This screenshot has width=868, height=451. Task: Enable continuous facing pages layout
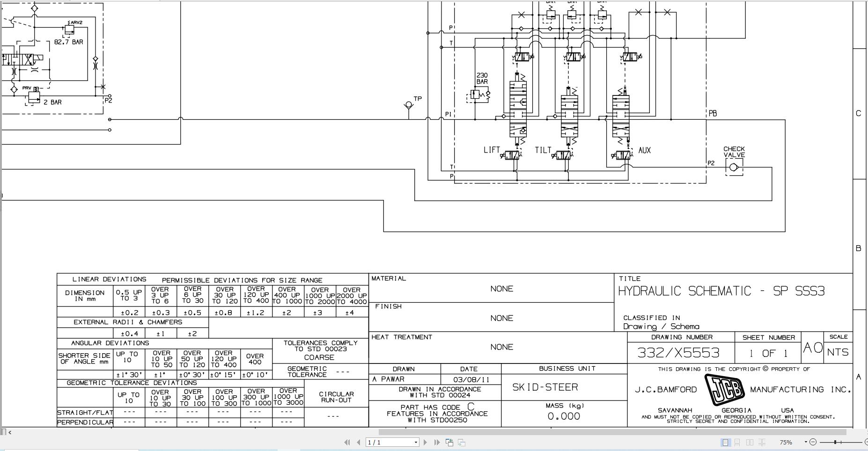click(x=762, y=442)
